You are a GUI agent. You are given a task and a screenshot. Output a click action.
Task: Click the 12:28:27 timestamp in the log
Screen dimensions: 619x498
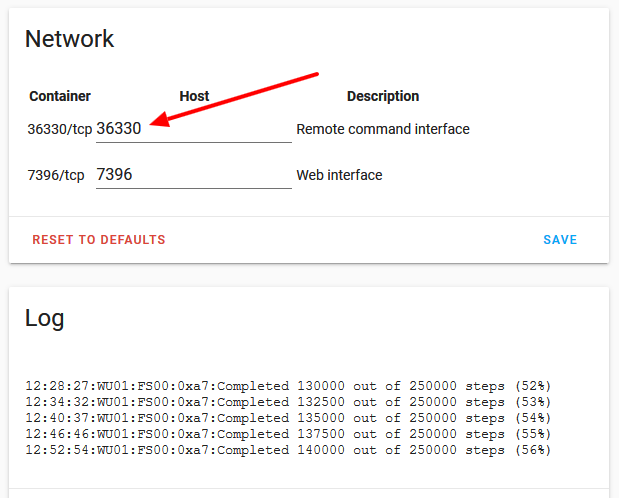(x=54, y=386)
